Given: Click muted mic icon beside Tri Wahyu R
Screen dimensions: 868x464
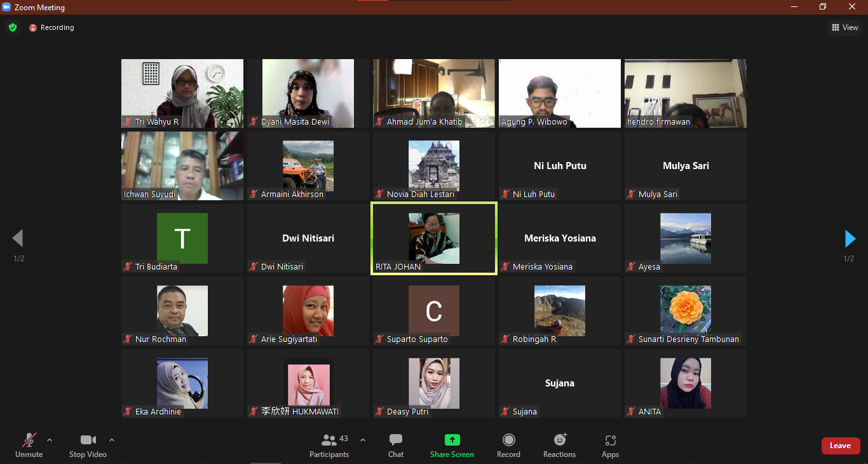Looking at the screenshot, I should pos(128,122).
